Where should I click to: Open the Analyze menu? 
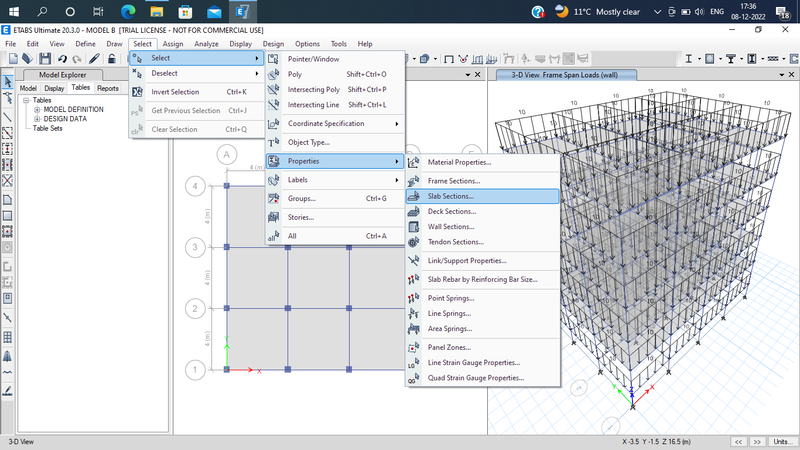coord(206,44)
